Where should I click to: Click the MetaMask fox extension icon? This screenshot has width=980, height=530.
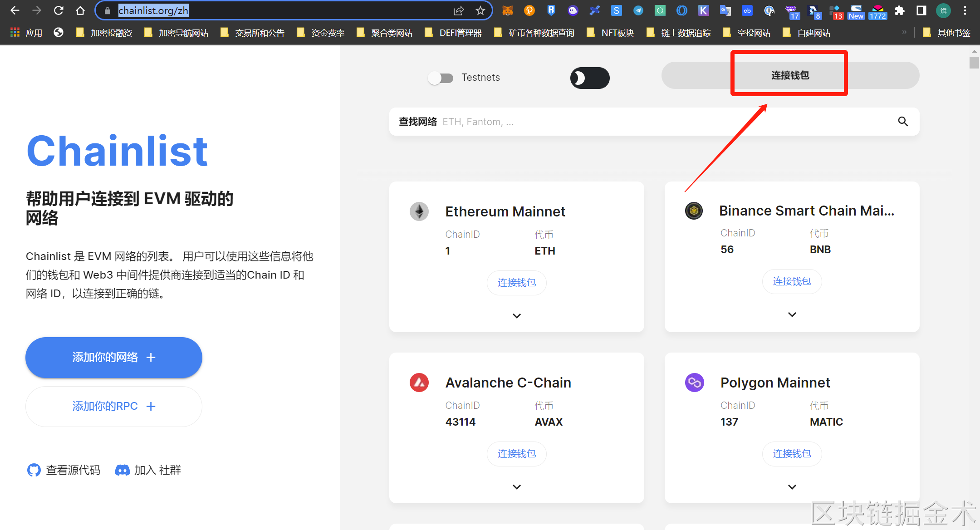(508, 10)
